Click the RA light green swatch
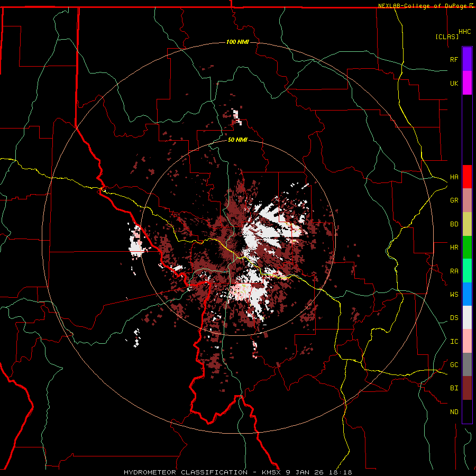The image size is (476, 476). pyautogui.click(x=467, y=271)
